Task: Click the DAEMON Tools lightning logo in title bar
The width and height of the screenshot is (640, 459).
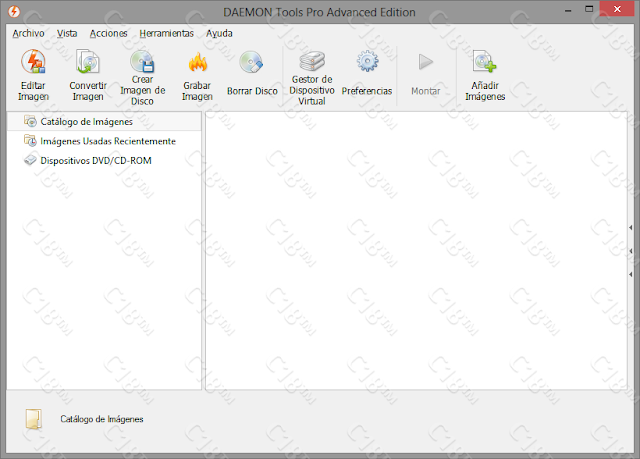Action: tap(14, 11)
